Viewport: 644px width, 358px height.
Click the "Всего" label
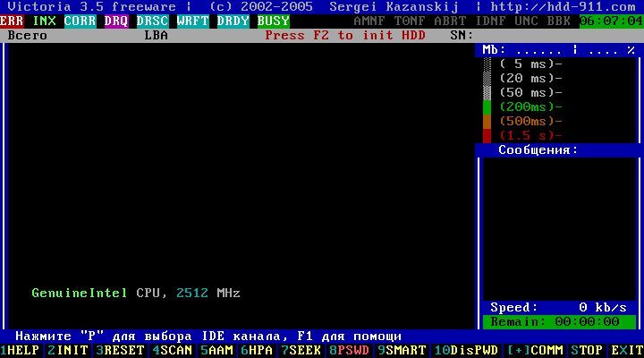pos(28,35)
